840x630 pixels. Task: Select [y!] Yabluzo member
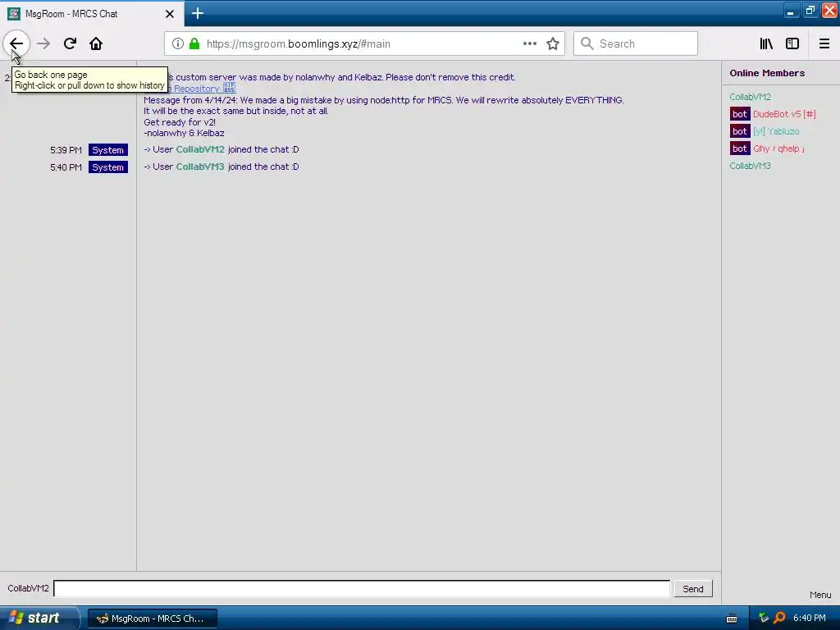(x=776, y=131)
